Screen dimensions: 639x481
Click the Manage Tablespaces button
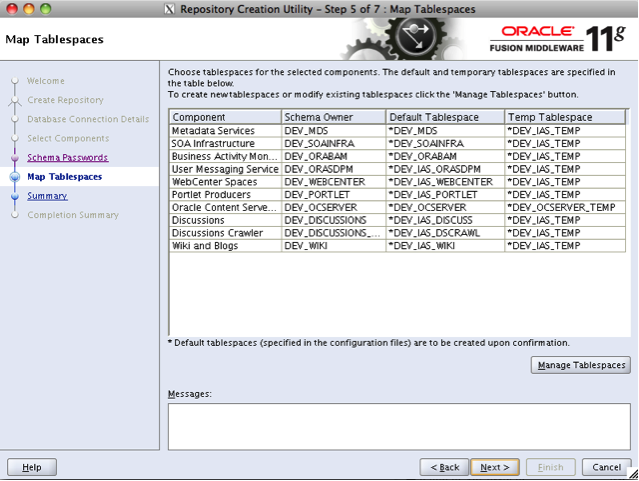click(x=581, y=365)
